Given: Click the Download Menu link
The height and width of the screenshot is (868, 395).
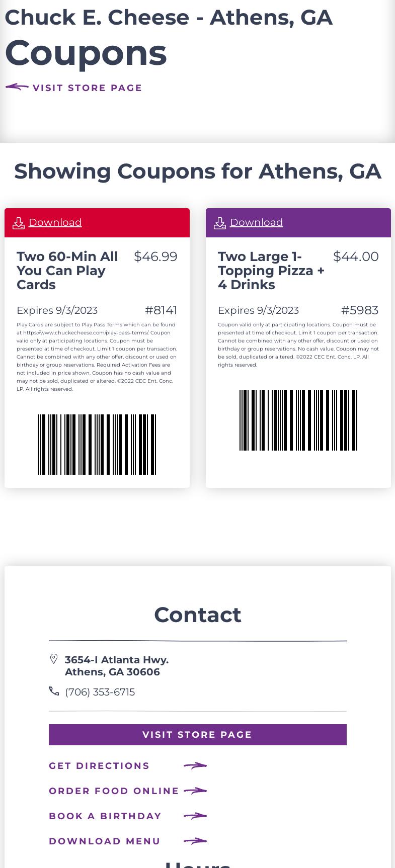Looking at the screenshot, I should pos(105,841).
